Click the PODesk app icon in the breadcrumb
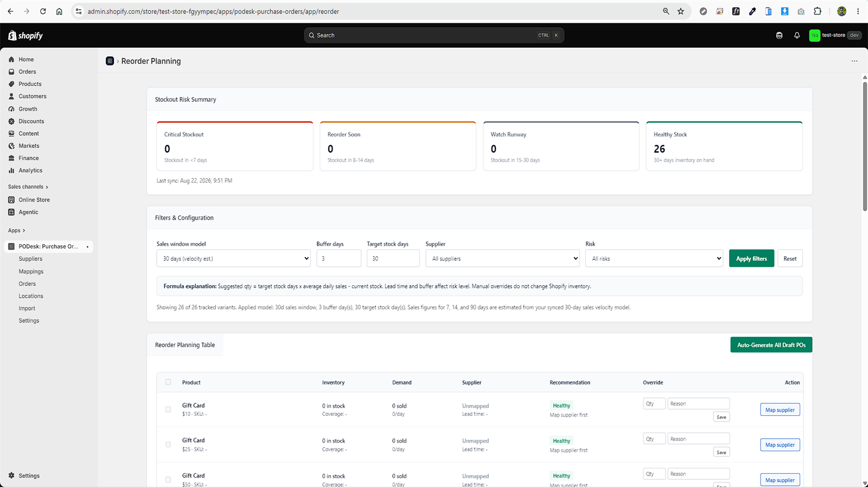The width and height of the screenshot is (868, 488). pos(110,61)
